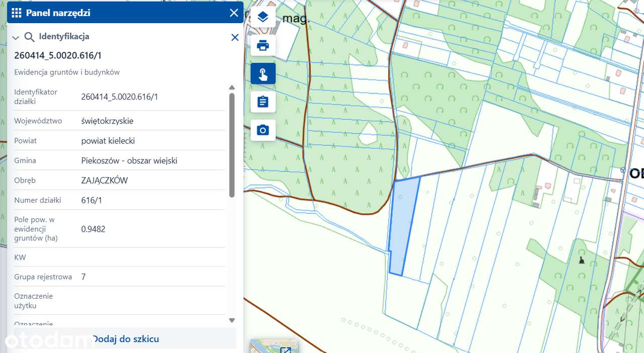
Task: Click the województwo value świętokrzyskie
Action: pyautogui.click(x=107, y=121)
